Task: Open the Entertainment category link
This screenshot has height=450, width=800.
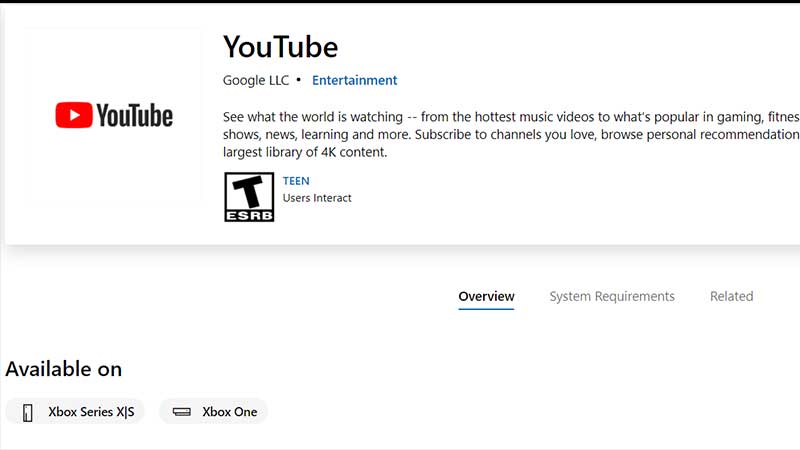Action: 355,80
